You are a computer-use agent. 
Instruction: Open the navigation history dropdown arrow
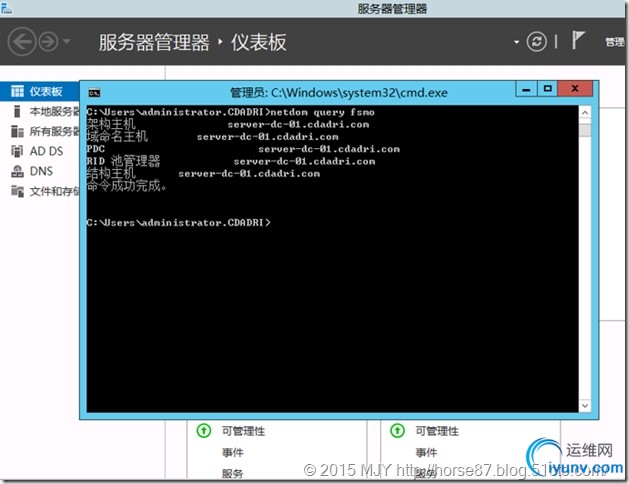click(x=67, y=41)
